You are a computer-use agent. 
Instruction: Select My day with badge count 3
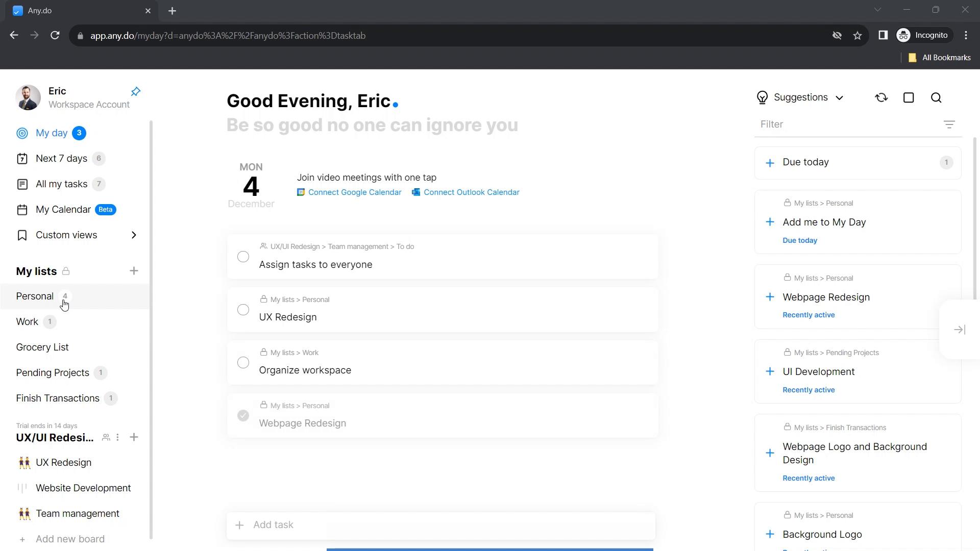point(51,133)
